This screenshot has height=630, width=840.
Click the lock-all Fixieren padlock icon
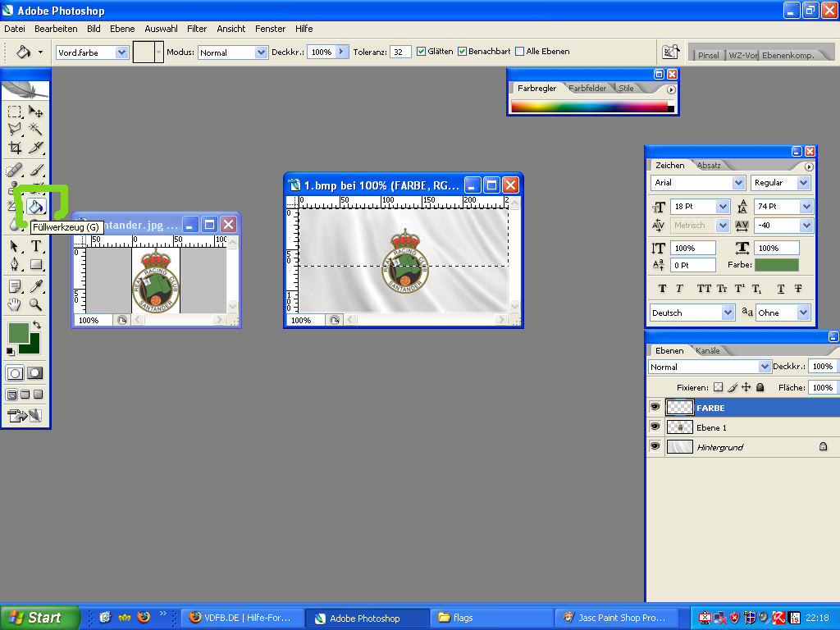pyautogui.click(x=760, y=387)
